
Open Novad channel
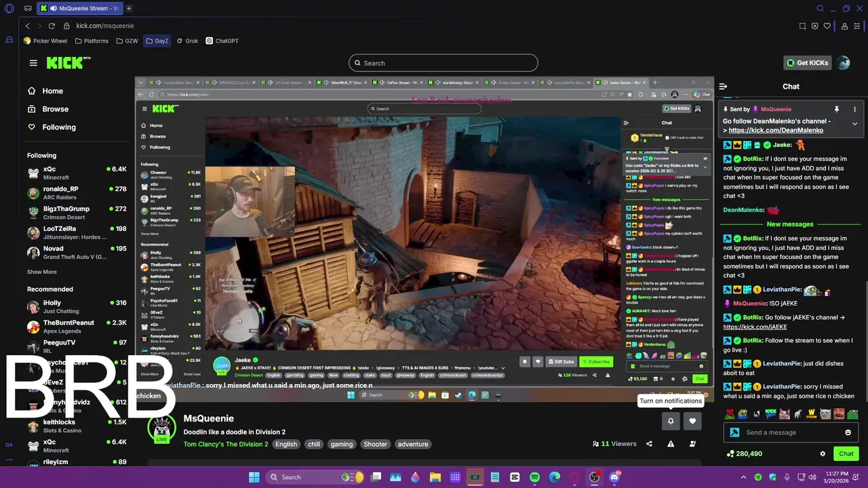(x=77, y=253)
